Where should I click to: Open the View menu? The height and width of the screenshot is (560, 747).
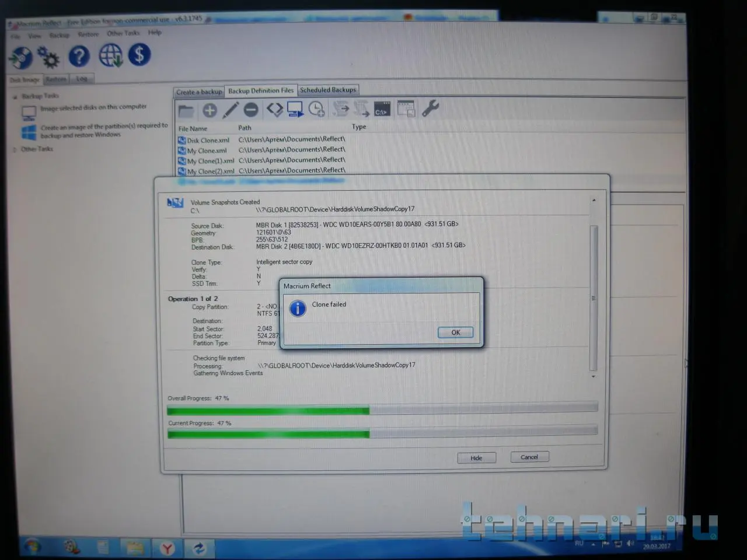click(x=35, y=36)
